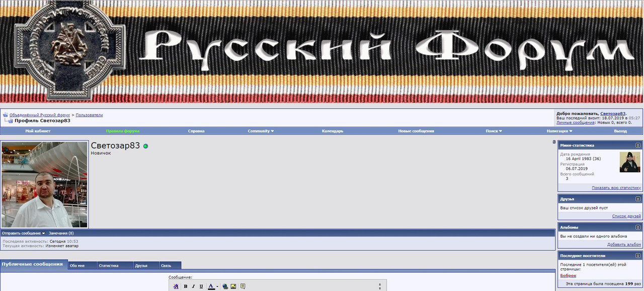The image size is (644, 291).
Task: Open the Отправить сообщение dropdown
Action: [x=24, y=233]
